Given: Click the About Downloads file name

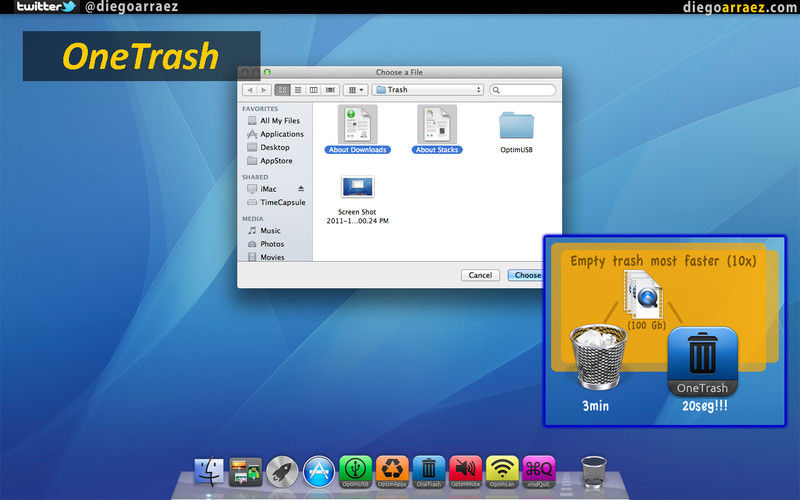Looking at the screenshot, I should 358,150.
